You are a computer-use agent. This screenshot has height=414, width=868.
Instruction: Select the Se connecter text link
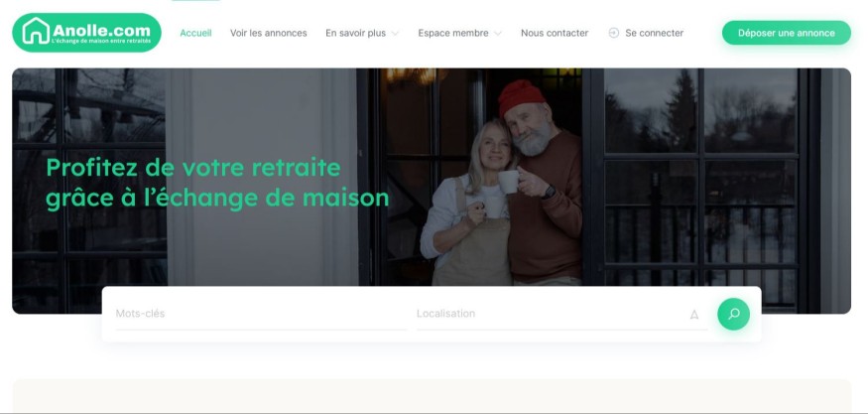click(x=655, y=33)
